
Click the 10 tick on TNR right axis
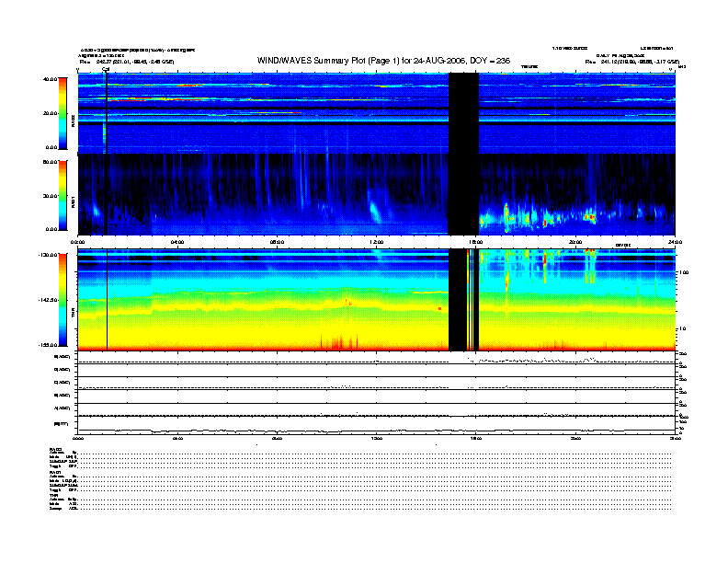pyautogui.click(x=683, y=328)
